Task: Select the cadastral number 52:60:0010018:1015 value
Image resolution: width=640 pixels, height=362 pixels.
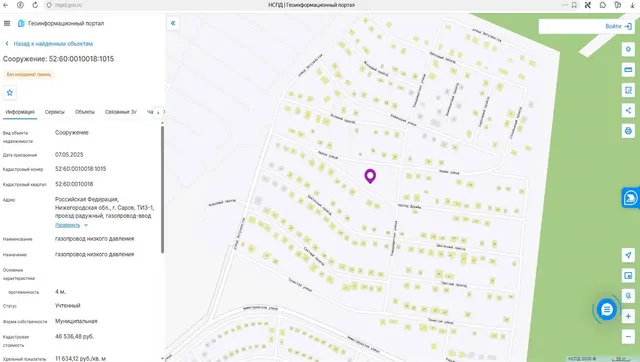Action: point(80,169)
